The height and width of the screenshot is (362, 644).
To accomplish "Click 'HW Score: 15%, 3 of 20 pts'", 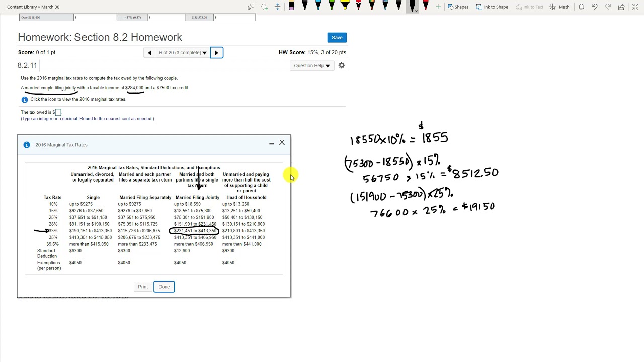I will pos(312,52).
